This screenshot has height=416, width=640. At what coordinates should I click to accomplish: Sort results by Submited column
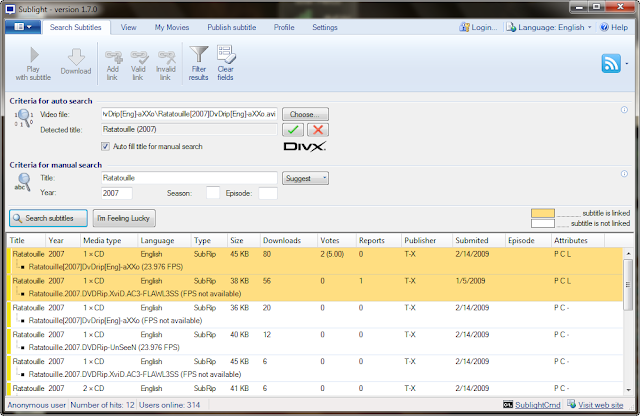coord(478,240)
